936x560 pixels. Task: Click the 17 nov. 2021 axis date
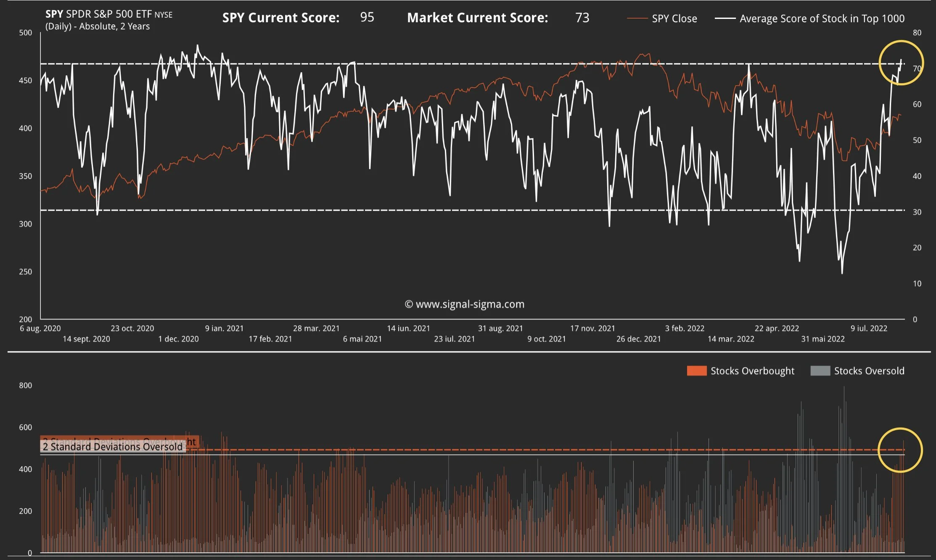[x=592, y=328]
